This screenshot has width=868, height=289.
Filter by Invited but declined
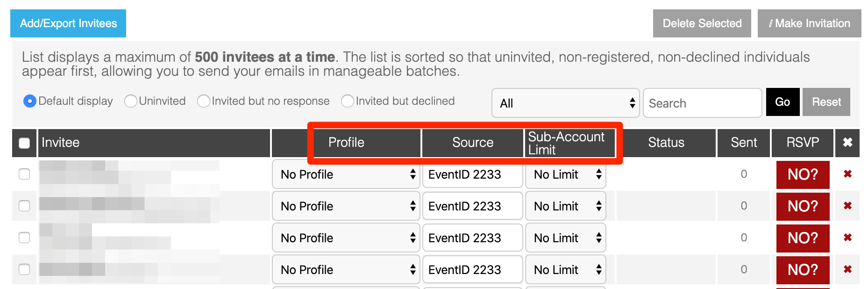click(x=347, y=101)
